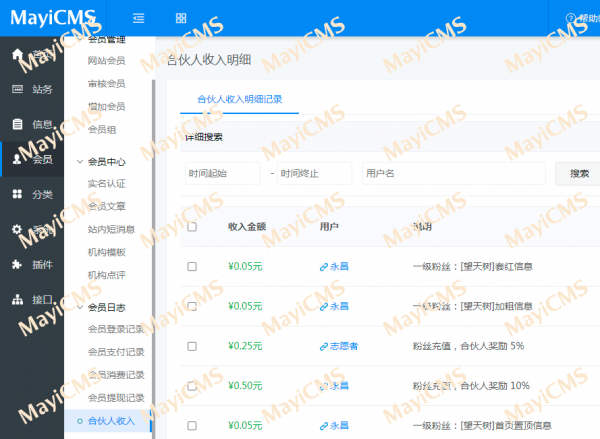Check the row for 套红信息 income
The height and width of the screenshot is (439, 600).
click(192, 267)
